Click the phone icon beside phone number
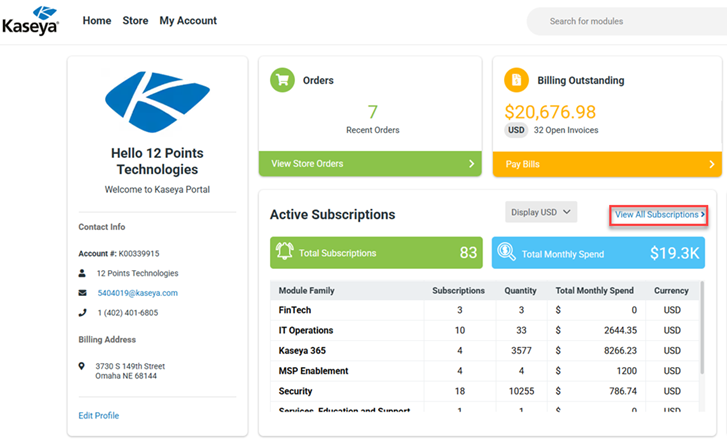The width and height of the screenshot is (727, 440). point(83,312)
